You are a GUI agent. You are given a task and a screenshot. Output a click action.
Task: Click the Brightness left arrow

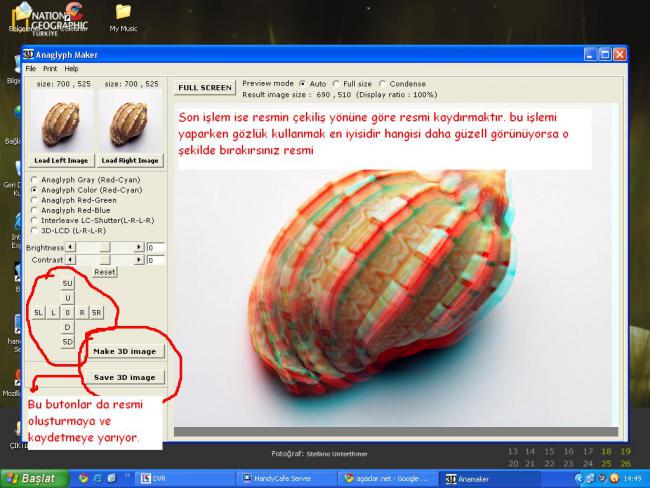pos(70,247)
